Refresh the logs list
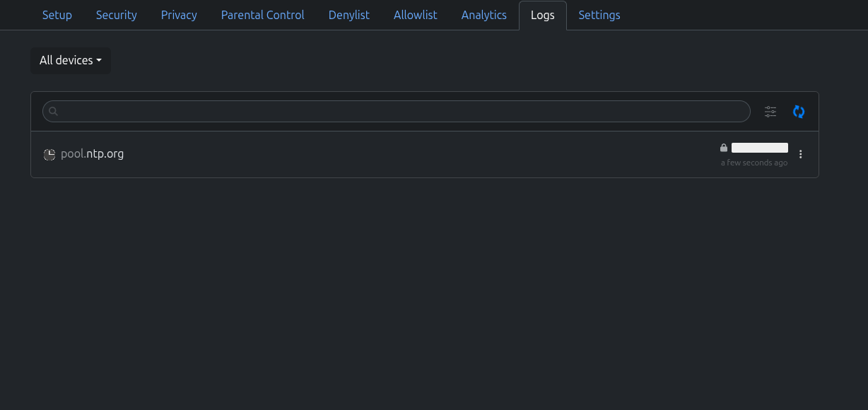 (799, 112)
